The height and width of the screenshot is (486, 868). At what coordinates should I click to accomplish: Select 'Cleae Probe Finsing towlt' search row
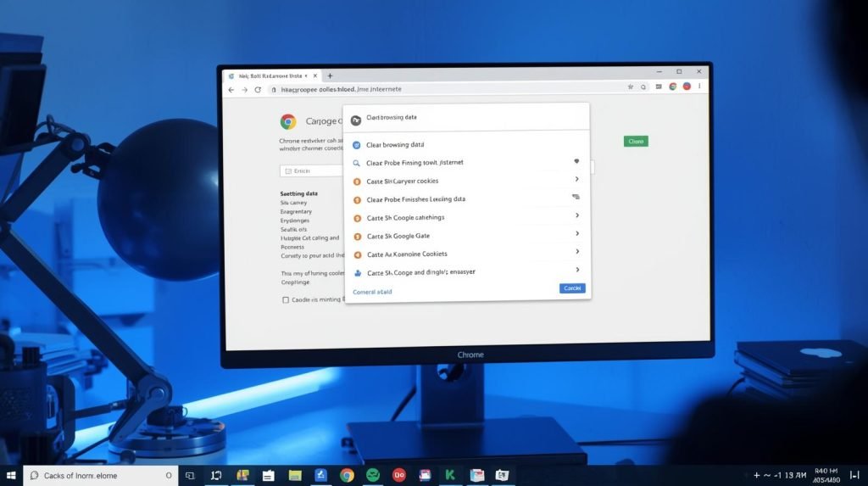(467, 163)
